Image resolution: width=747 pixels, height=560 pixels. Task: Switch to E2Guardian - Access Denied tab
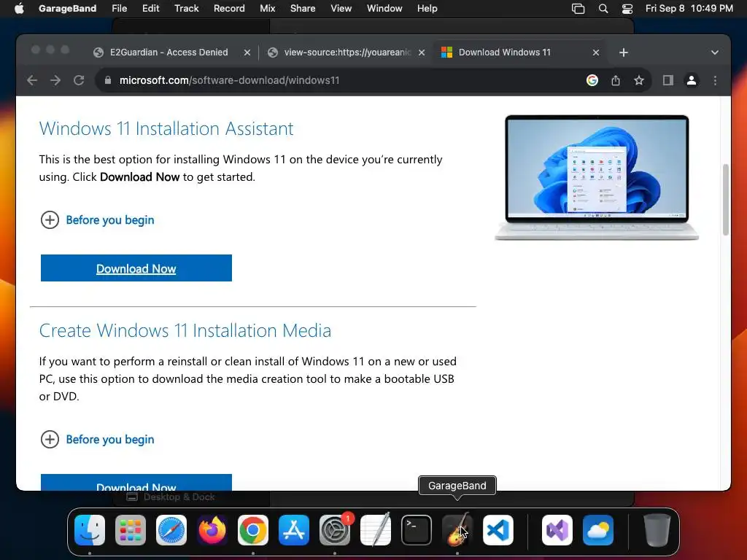[x=169, y=52]
